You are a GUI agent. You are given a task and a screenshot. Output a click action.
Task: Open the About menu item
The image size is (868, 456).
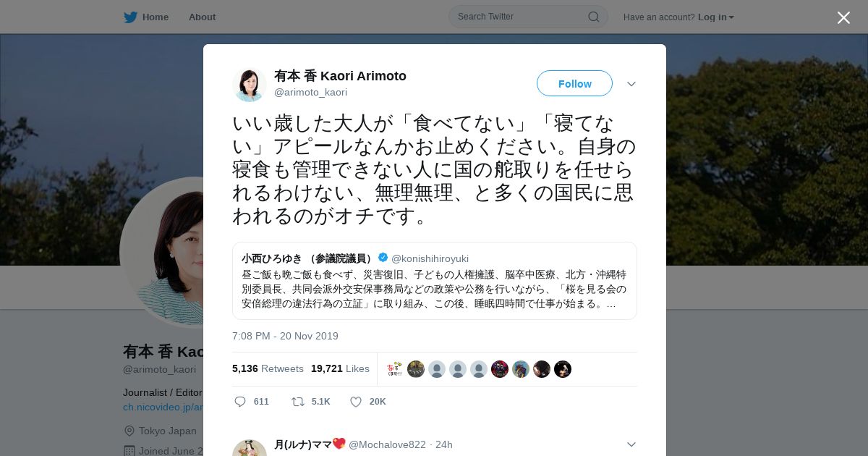202,17
